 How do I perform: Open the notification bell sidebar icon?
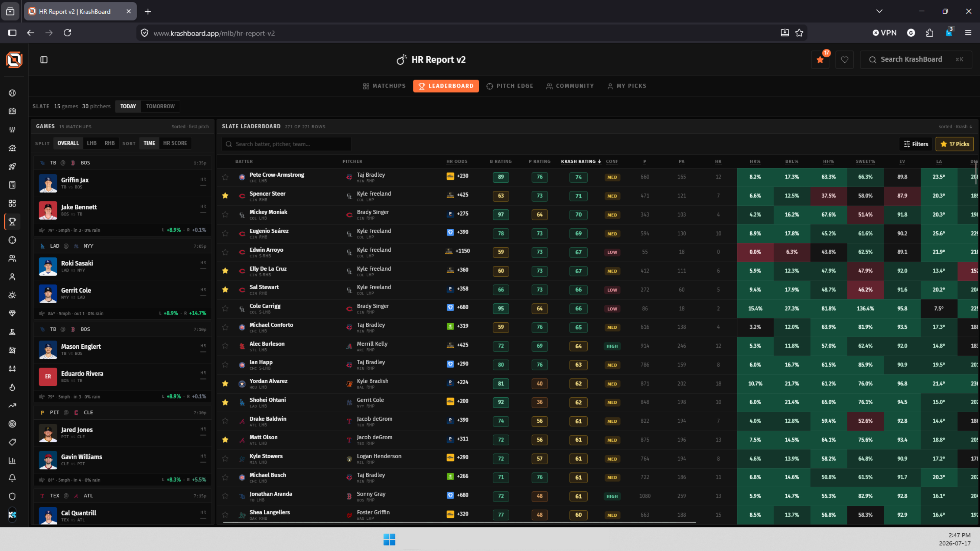pyautogui.click(x=12, y=478)
